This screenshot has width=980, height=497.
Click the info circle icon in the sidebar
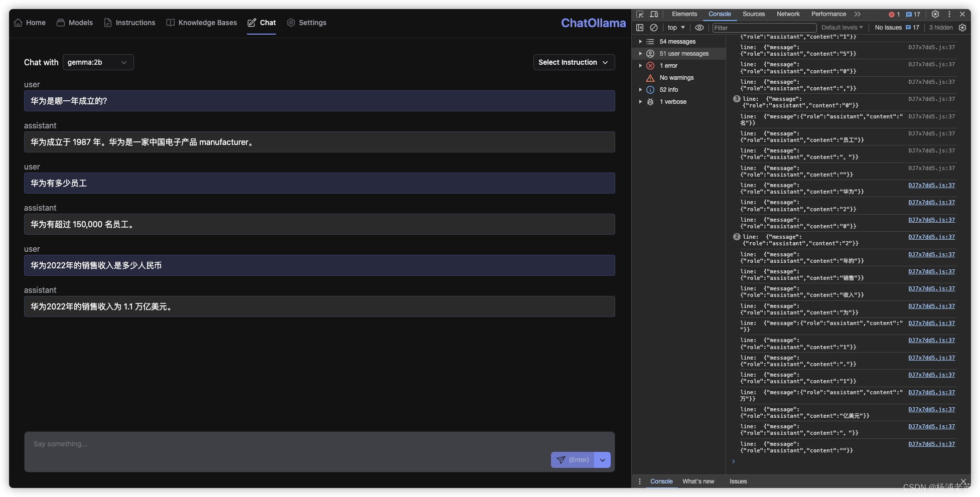650,90
